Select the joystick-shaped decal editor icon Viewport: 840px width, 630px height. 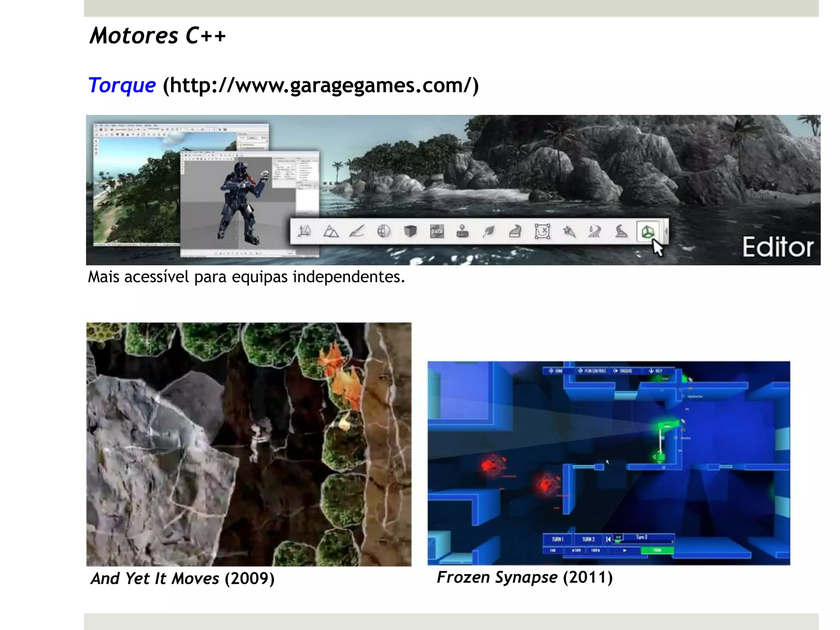tap(463, 232)
